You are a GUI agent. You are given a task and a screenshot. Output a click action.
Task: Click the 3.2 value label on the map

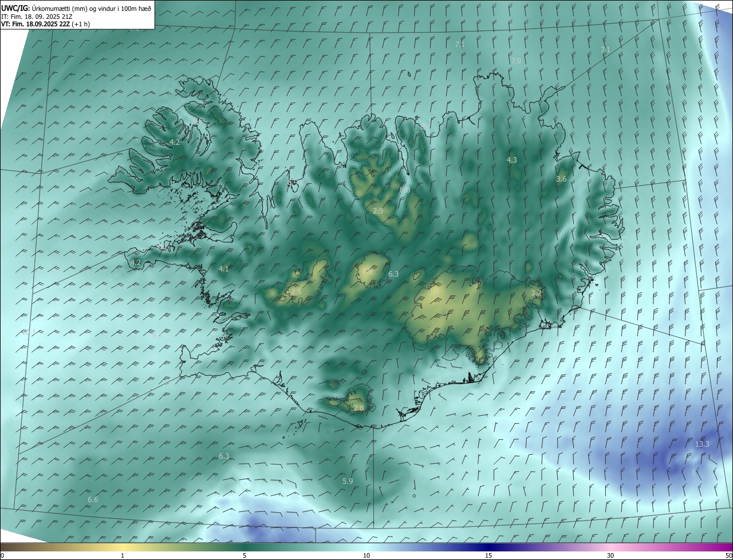[x=536, y=293]
